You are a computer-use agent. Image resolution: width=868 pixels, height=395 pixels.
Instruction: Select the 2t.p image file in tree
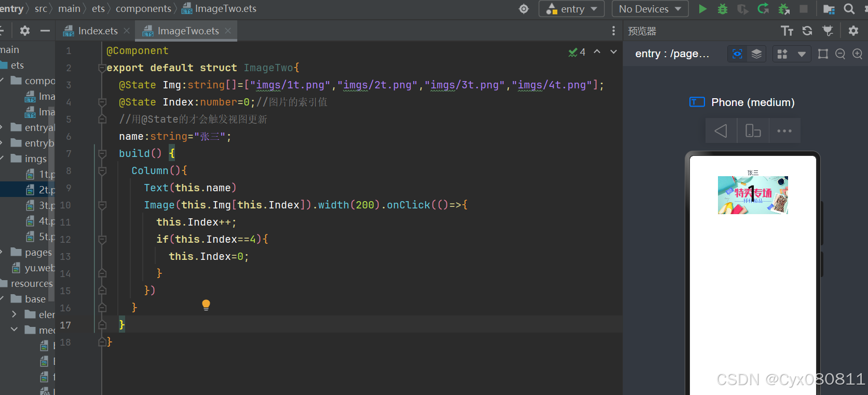pos(41,190)
